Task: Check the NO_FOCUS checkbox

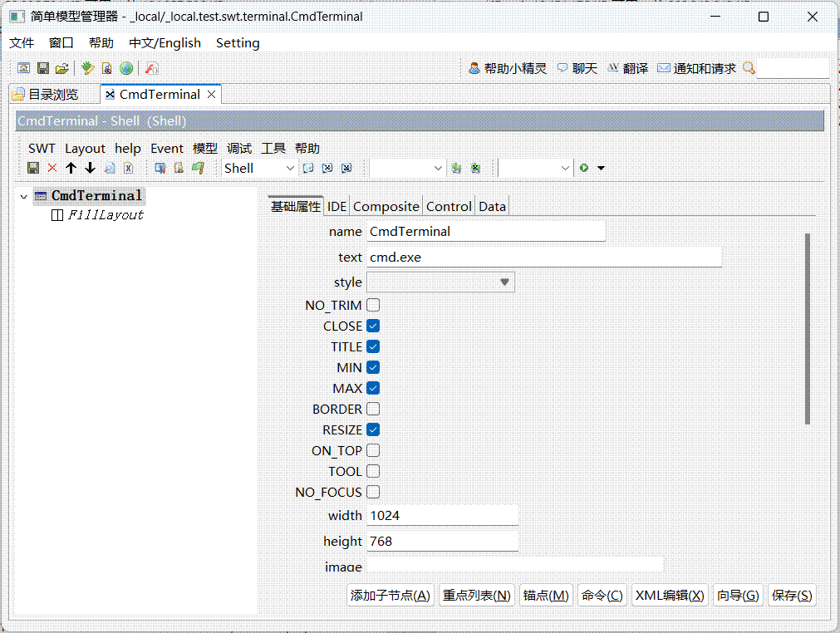Action: click(x=373, y=492)
